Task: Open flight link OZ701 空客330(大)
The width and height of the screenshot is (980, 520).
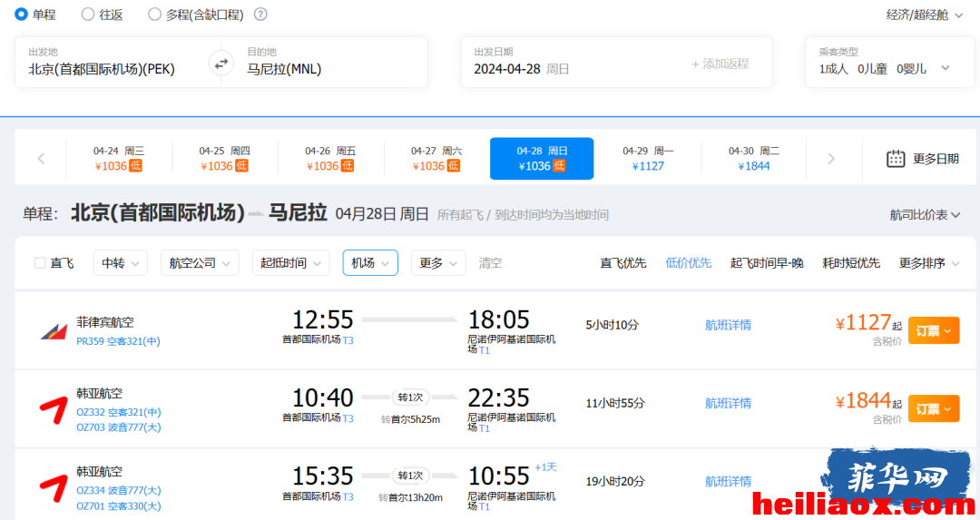Action: point(119,506)
